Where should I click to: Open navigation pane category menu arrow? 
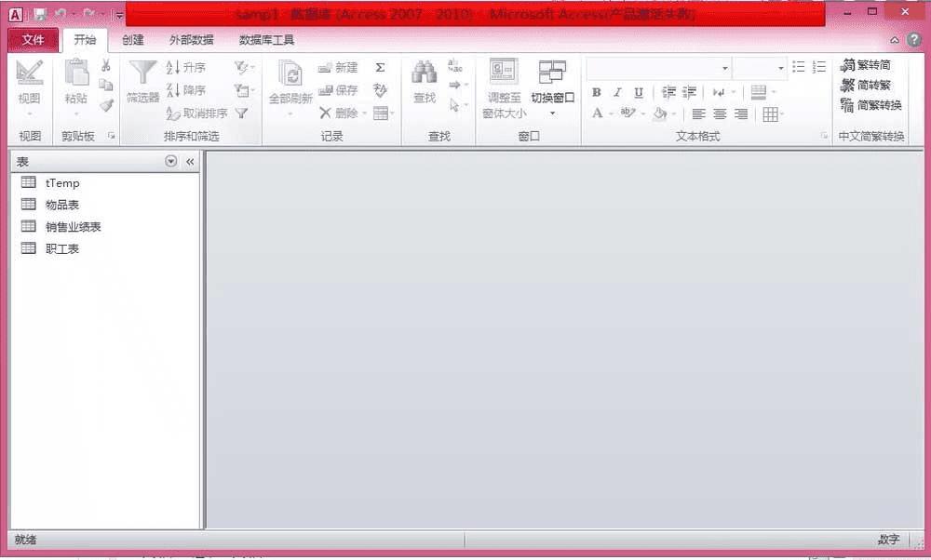(x=171, y=161)
